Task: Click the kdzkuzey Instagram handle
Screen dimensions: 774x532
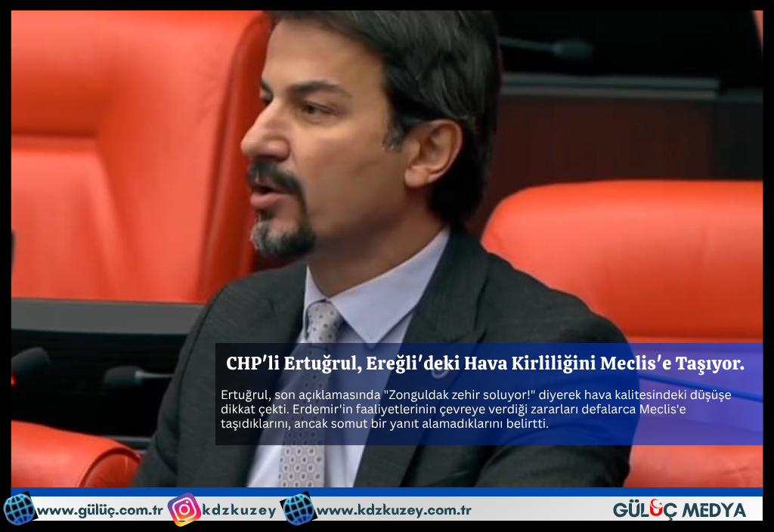Action: coord(239,510)
